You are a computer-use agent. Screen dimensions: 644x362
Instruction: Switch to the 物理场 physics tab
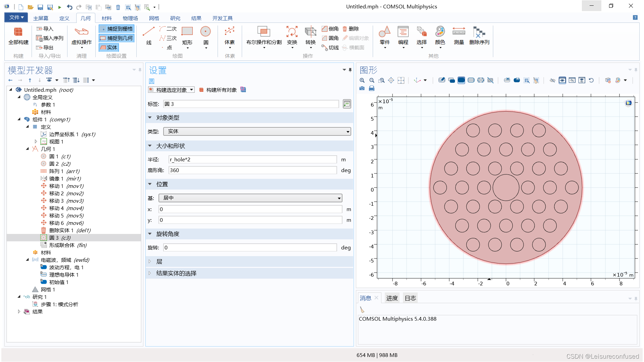point(130,18)
